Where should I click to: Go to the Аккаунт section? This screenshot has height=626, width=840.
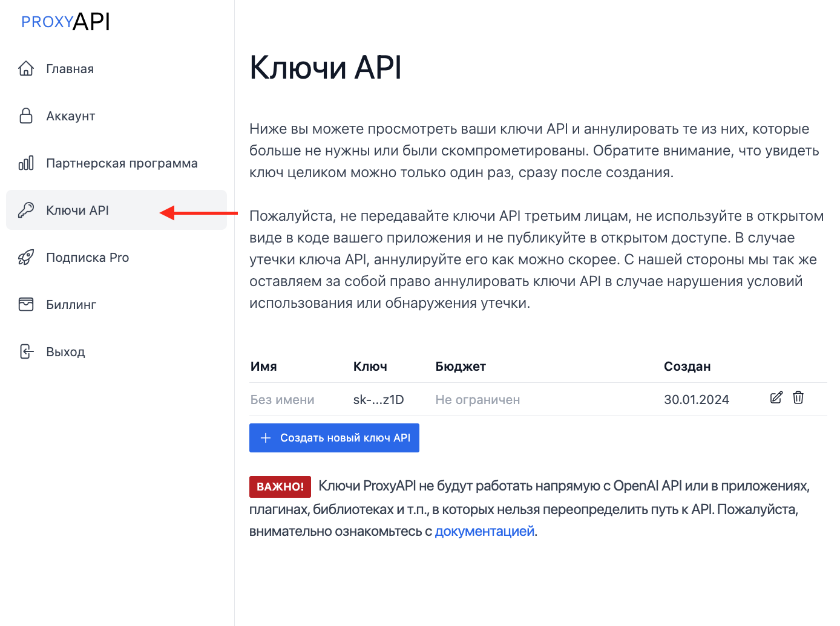coord(71,116)
